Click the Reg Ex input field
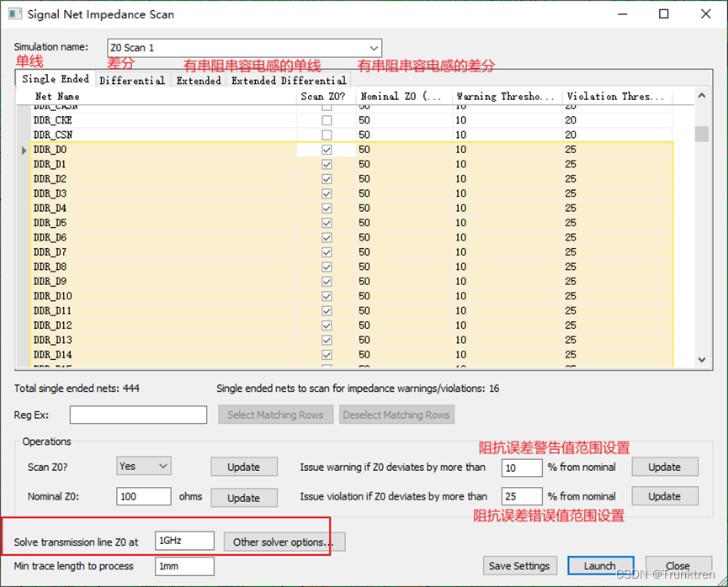This screenshot has height=587, width=728. pyautogui.click(x=137, y=415)
